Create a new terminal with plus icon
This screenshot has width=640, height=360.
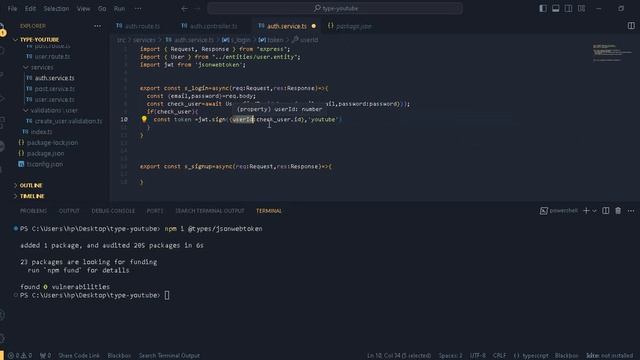[586, 211]
